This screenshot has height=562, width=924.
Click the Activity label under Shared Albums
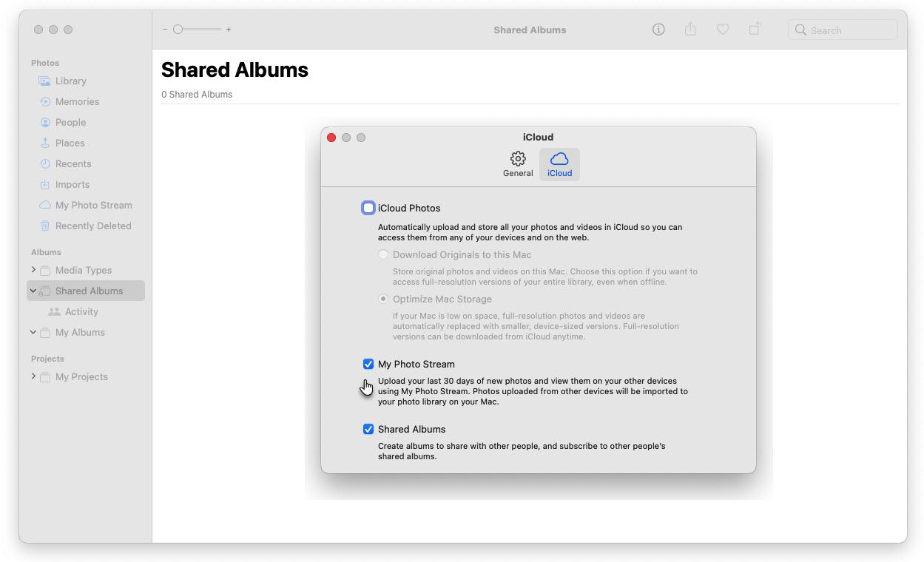[x=81, y=312]
